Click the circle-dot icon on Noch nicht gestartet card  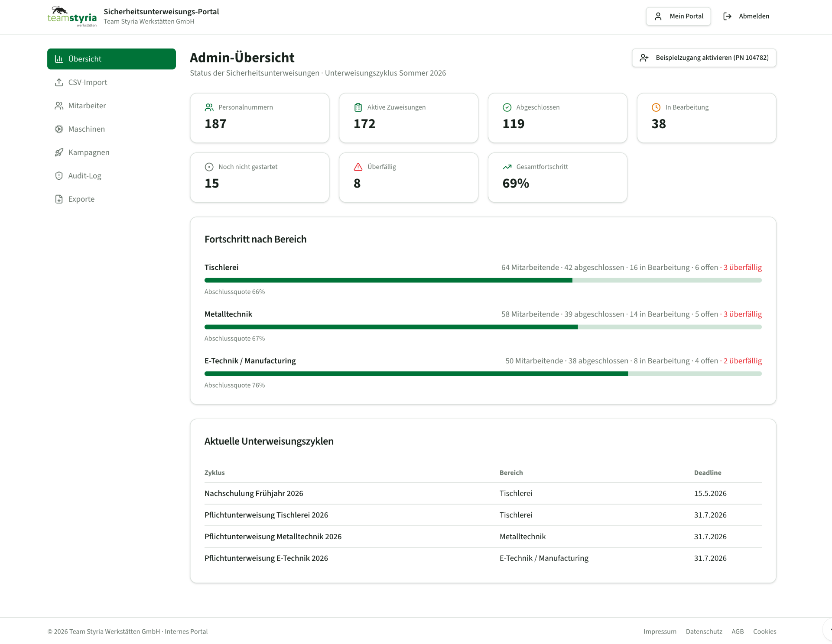point(209,167)
